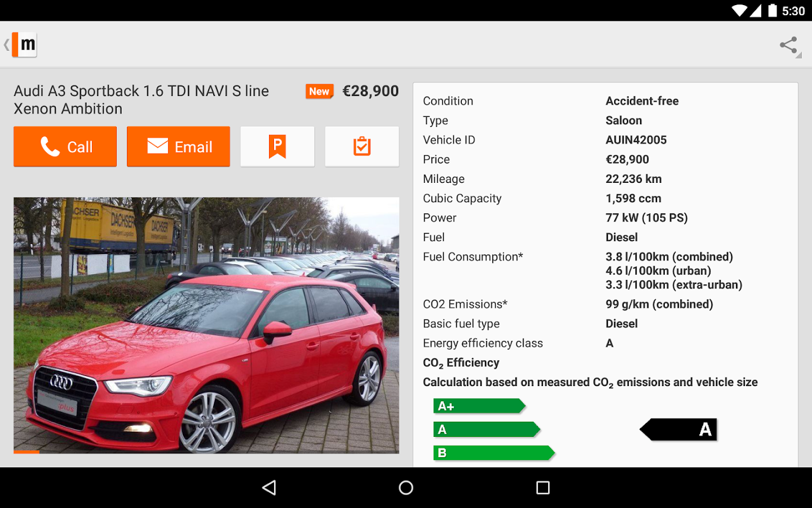This screenshot has width=812, height=508.
Task: Select 4.6 l/100km (urban) consumption
Action: click(659, 271)
